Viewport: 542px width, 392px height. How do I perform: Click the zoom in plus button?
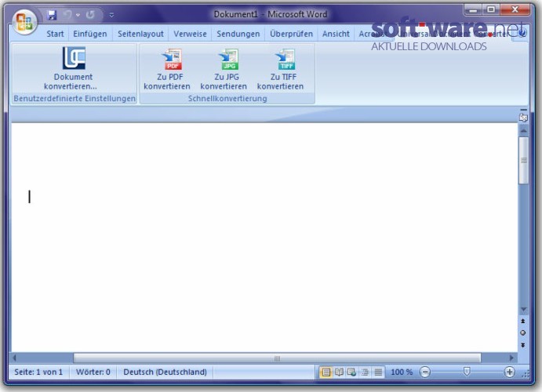[x=509, y=372]
